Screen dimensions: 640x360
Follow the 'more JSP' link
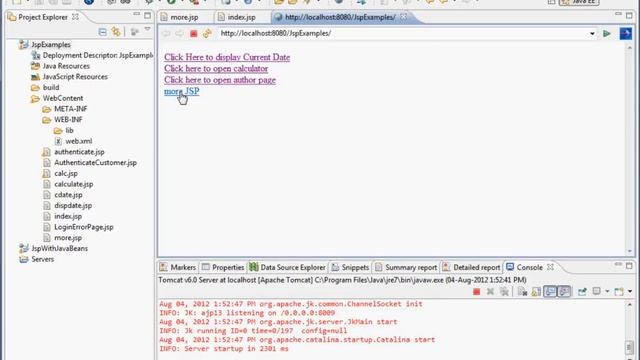pos(182,91)
